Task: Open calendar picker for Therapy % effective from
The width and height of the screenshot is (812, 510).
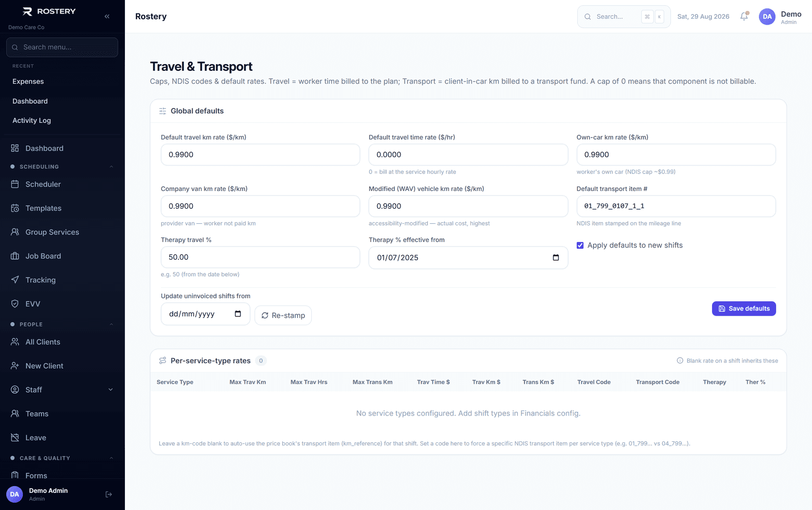Action: (555, 258)
